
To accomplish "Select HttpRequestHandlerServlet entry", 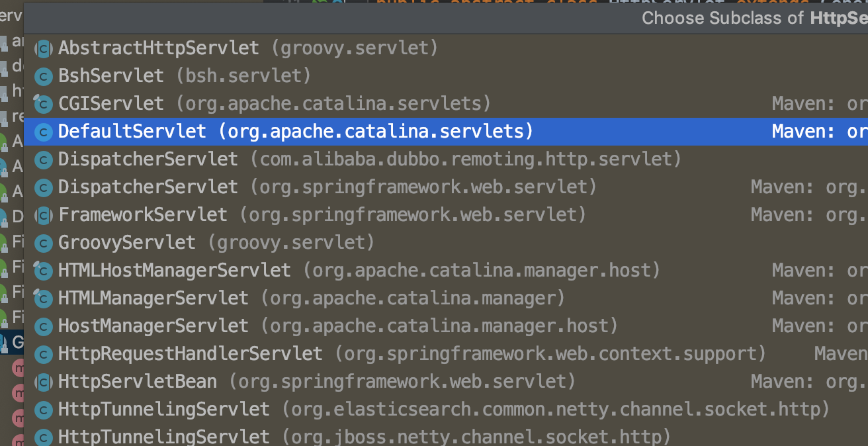I will point(446,354).
